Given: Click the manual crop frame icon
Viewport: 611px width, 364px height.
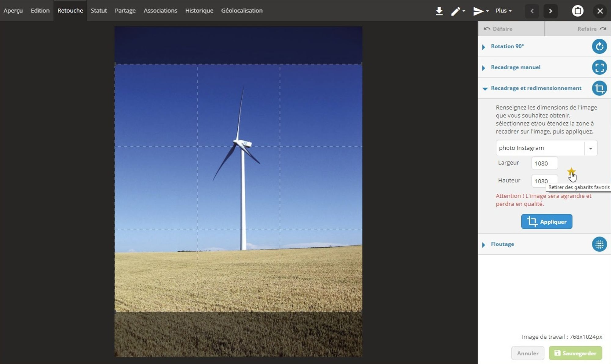Looking at the screenshot, I should pyautogui.click(x=599, y=67).
